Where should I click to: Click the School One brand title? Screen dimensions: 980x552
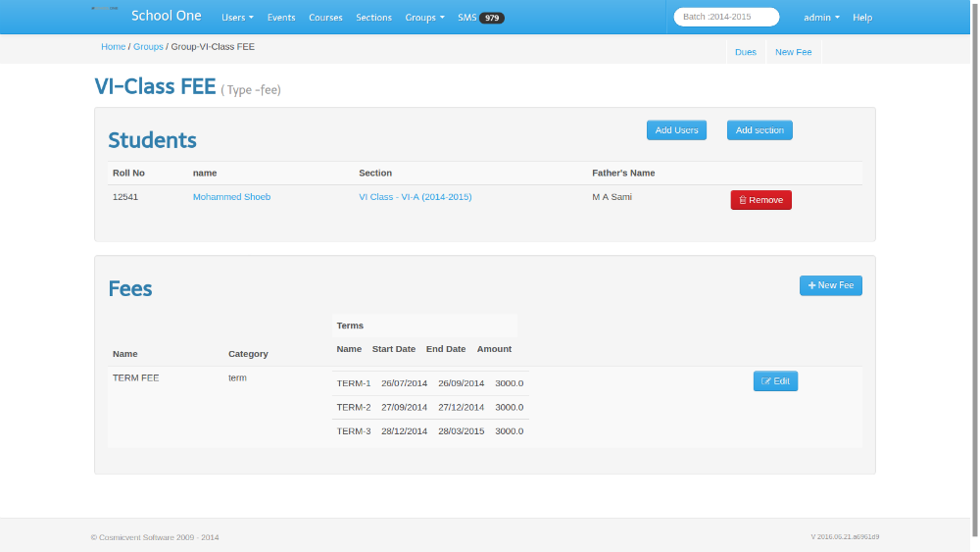(x=167, y=17)
